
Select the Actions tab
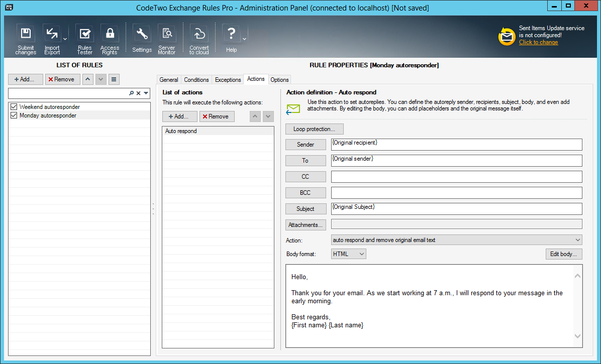[256, 79]
